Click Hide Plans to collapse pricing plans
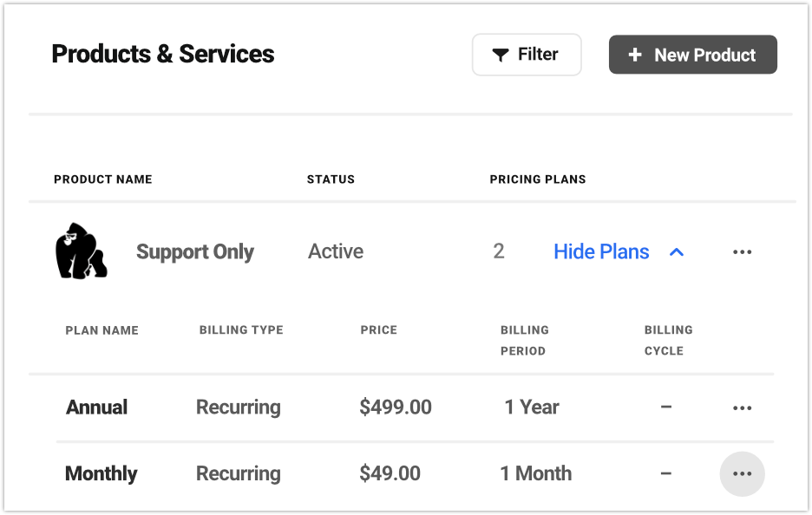812x515 pixels. coord(601,251)
